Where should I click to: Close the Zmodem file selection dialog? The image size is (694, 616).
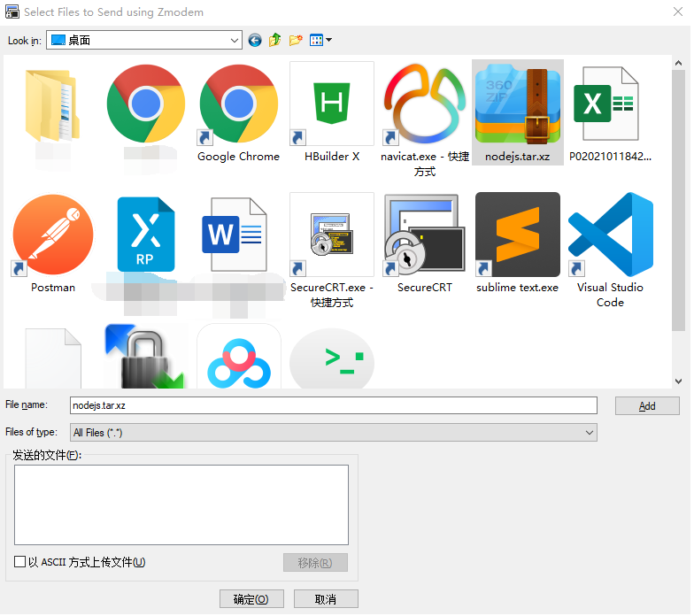click(678, 12)
